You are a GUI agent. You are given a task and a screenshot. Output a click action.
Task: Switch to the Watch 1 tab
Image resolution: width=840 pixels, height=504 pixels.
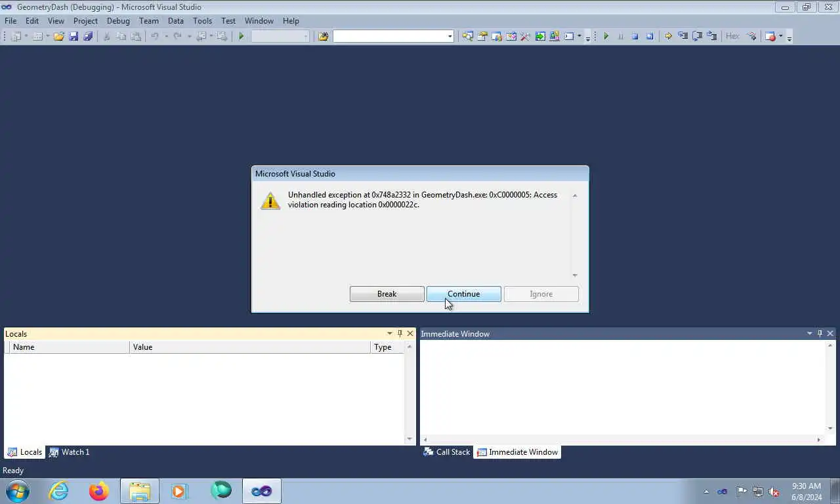click(x=70, y=452)
